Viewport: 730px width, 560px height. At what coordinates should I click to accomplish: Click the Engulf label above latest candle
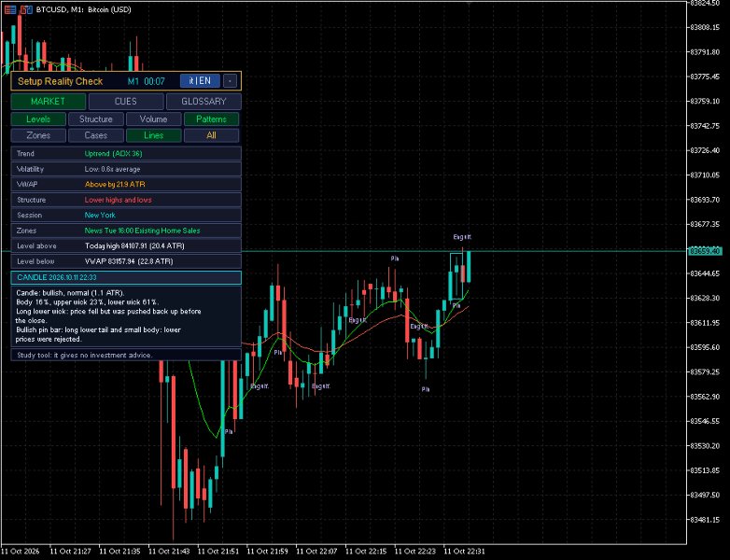coord(462,237)
